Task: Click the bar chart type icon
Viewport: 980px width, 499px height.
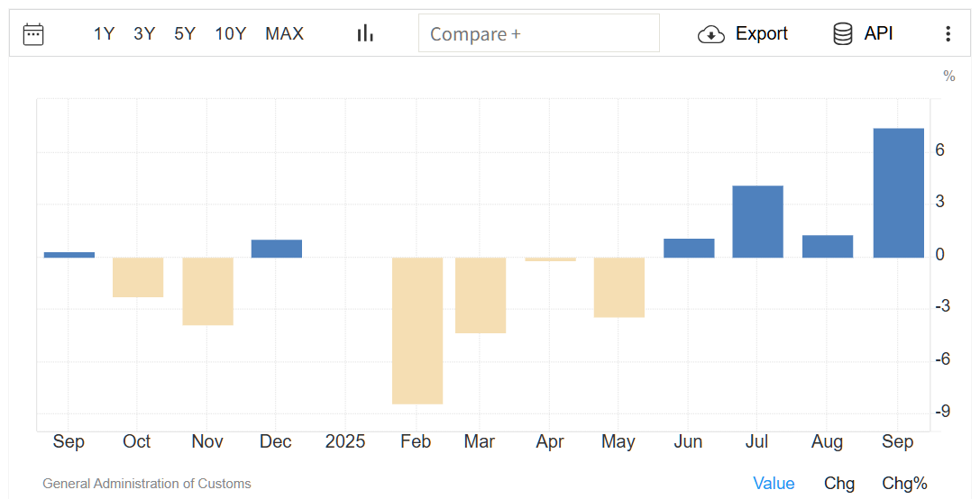Action: [x=365, y=34]
